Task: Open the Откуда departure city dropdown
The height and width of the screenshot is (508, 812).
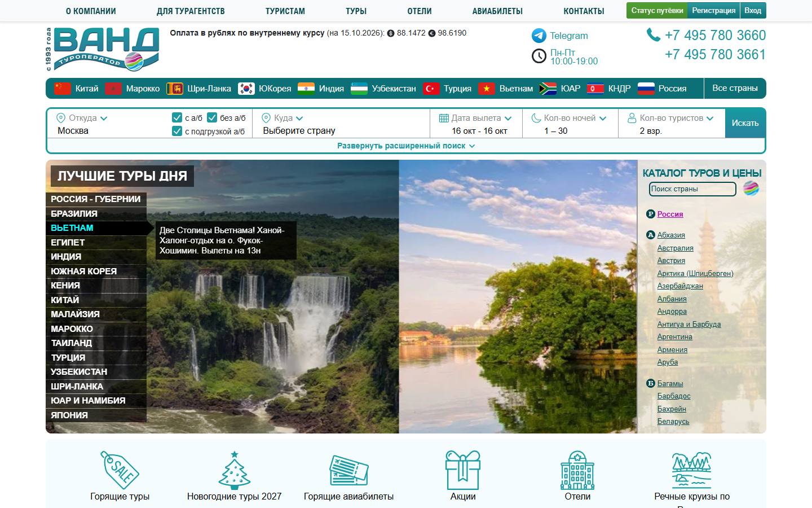Action: [x=82, y=118]
